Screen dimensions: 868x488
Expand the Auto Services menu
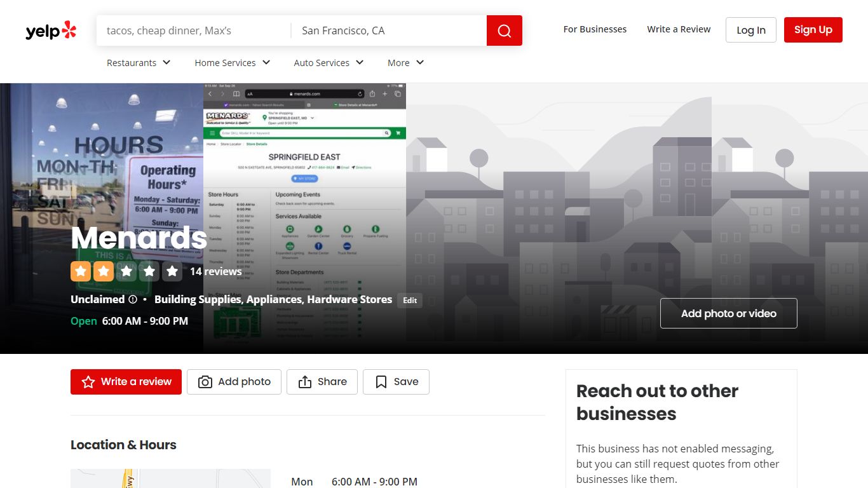[x=329, y=63]
